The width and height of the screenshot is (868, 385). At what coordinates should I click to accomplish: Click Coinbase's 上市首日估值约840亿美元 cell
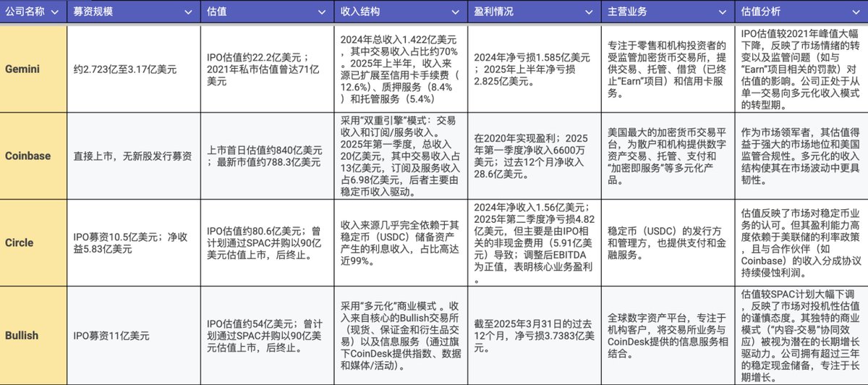pos(266,154)
